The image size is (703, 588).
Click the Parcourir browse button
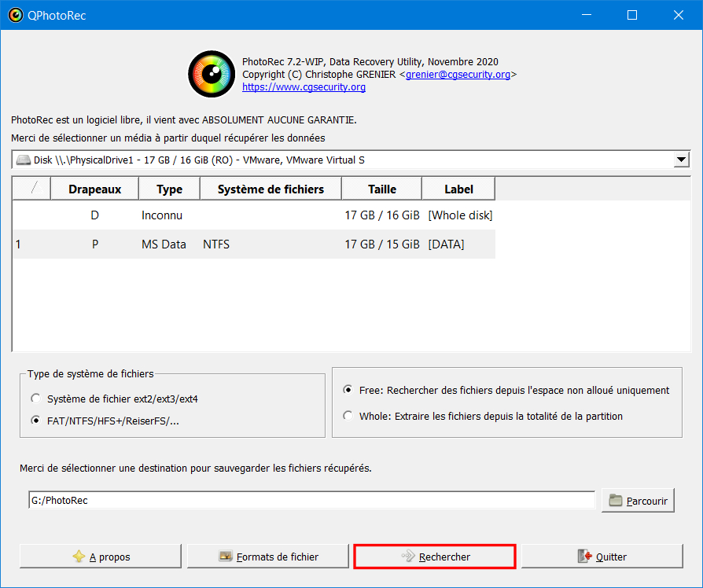pyautogui.click(x=638, y=500)
